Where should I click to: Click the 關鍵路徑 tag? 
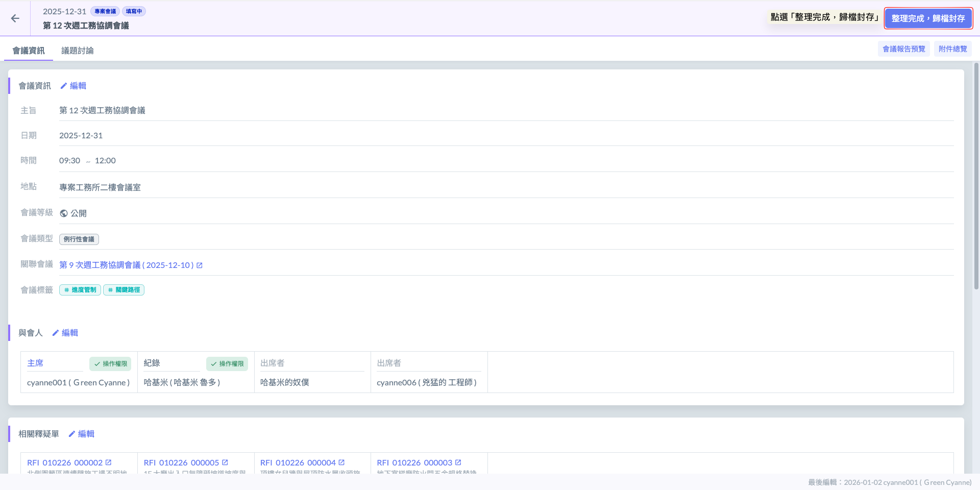(124, 290)
